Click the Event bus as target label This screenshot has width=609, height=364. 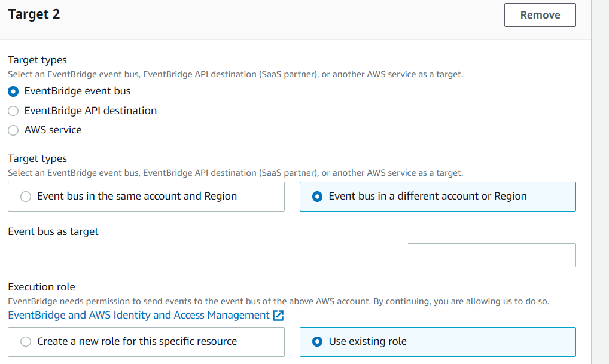[53, 231]
